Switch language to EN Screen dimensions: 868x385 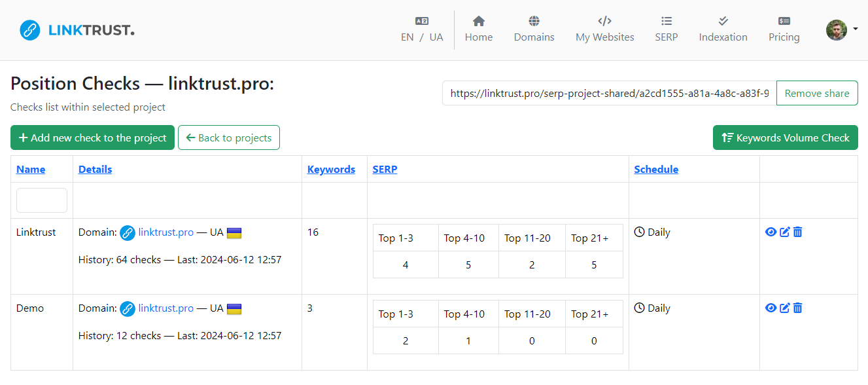(407, 37)
